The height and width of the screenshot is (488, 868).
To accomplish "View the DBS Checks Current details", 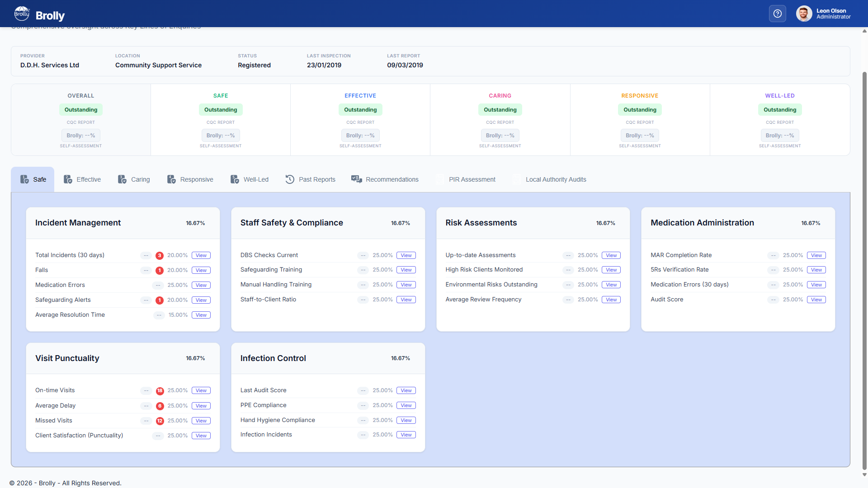I will click(x=406, y=255).
